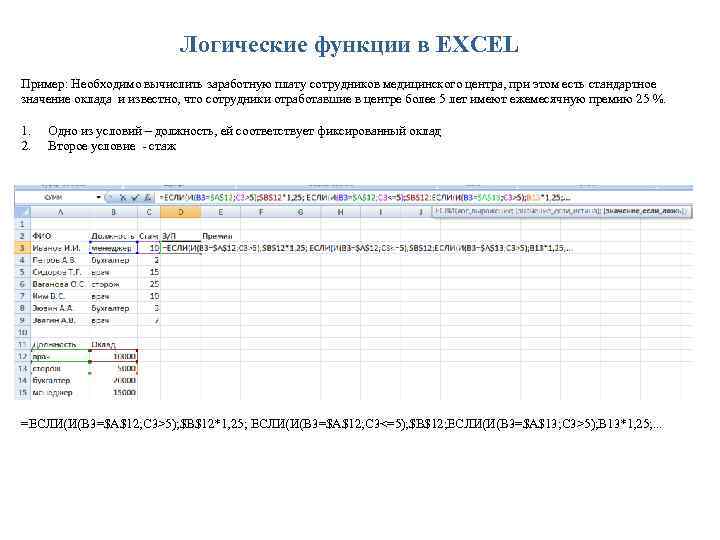This screenshot has width=720, height=540.
Task: Open the Insert Function fx dialog
Action: (x=147, y=198)
